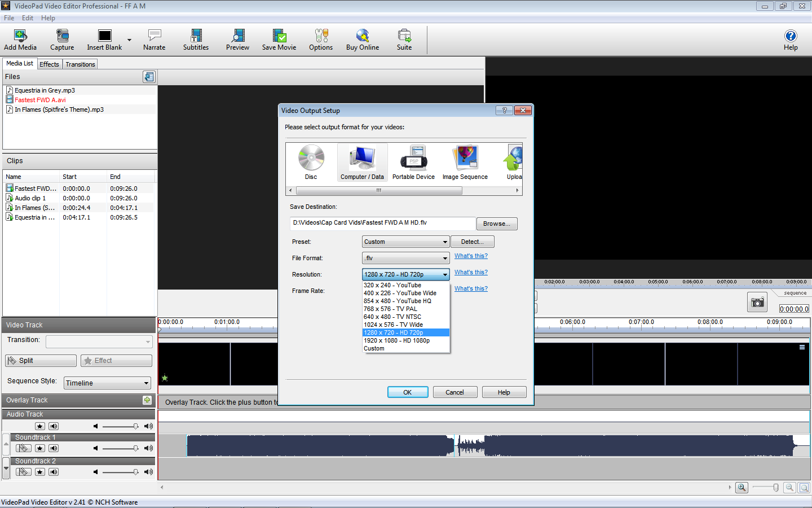Click the Browse... button
The image size is (812, 508).
[x=497, y=224]
